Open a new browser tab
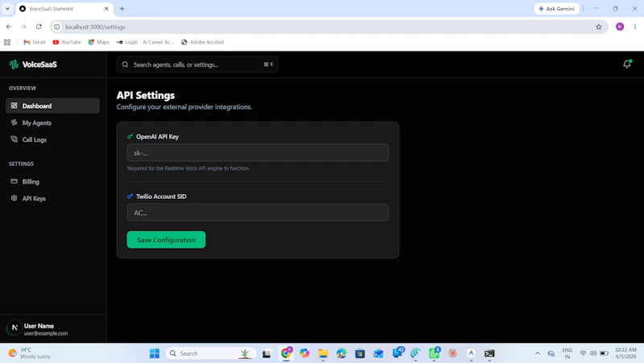Screen dimensions: 644x363 click(x=122, y=9)
